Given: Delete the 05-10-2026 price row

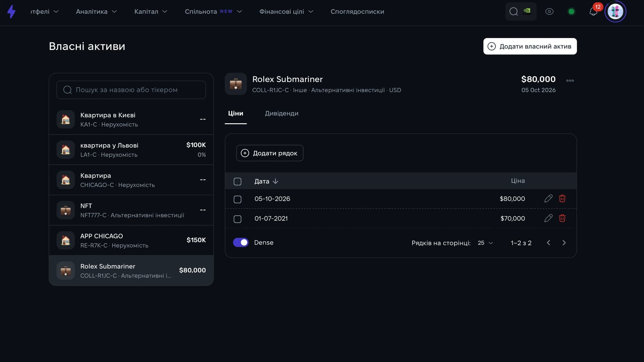Looking at the screenshot, I should point(562,199).
